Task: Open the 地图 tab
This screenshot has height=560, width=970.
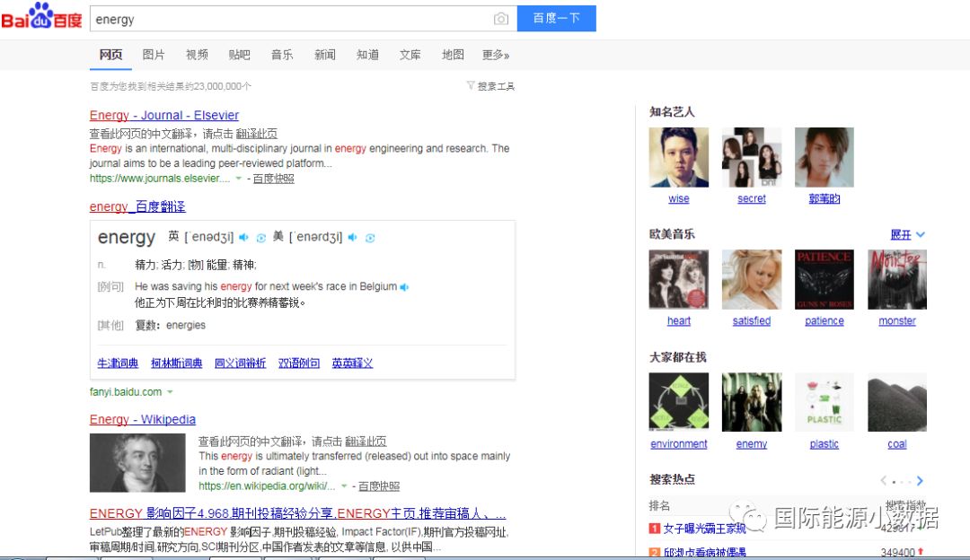Action: click(x=453, y=55)
